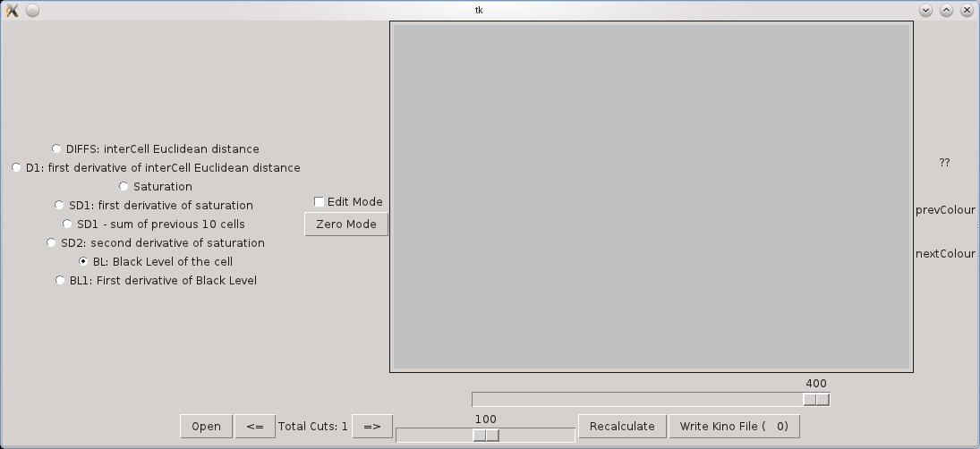Select SD1 sum of previous 10 cells
980x449 pixels.
68,224
